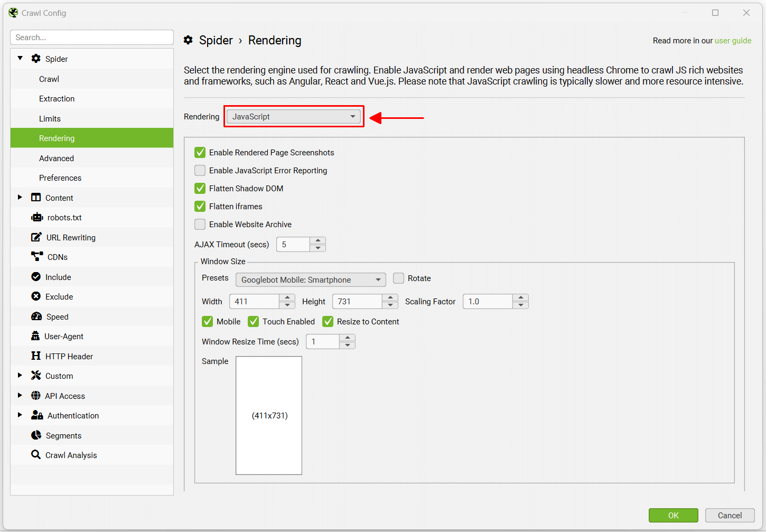
Task: Click the Scaling Factor value field
Action: 488,302
